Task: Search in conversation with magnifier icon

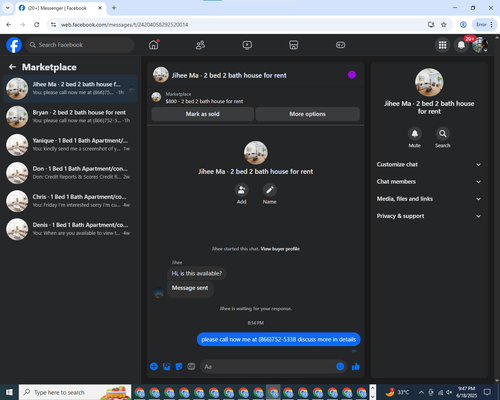Action: 443,134
